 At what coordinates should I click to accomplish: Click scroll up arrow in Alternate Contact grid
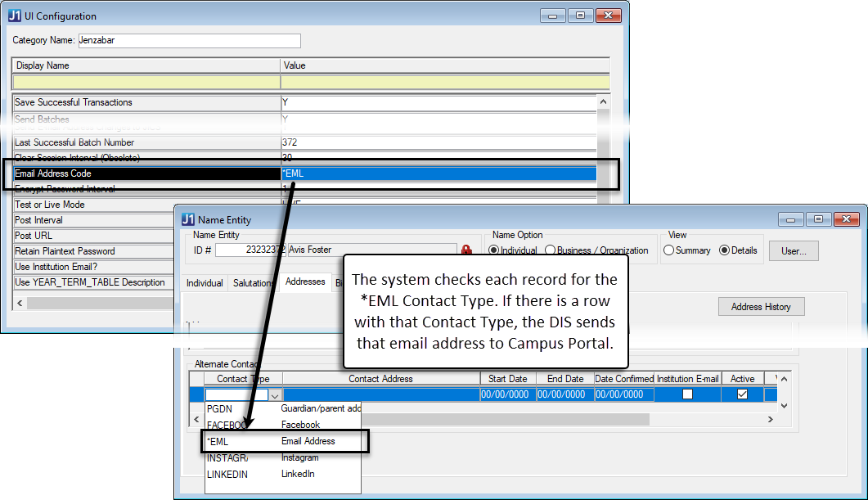click(x=784, y=379)
